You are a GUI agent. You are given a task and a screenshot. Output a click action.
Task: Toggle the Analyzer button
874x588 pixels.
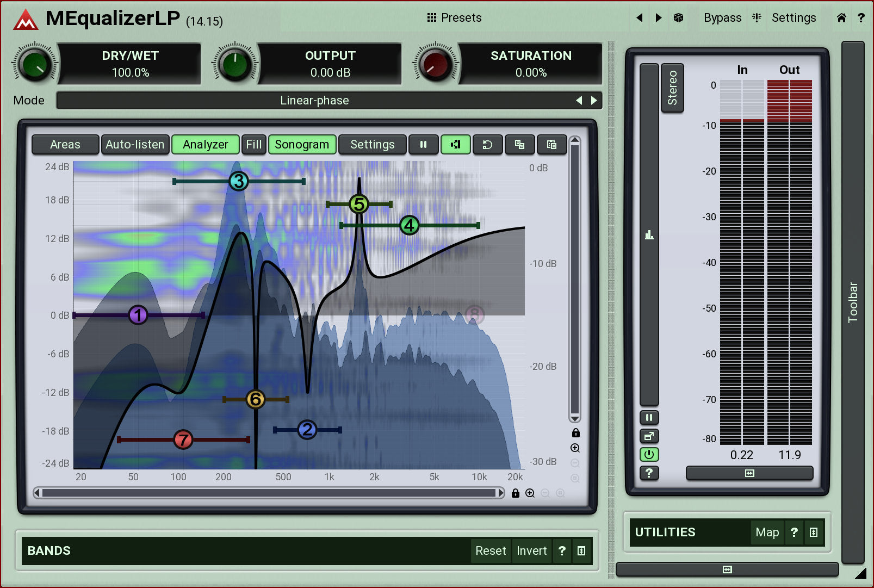[205, 145]
